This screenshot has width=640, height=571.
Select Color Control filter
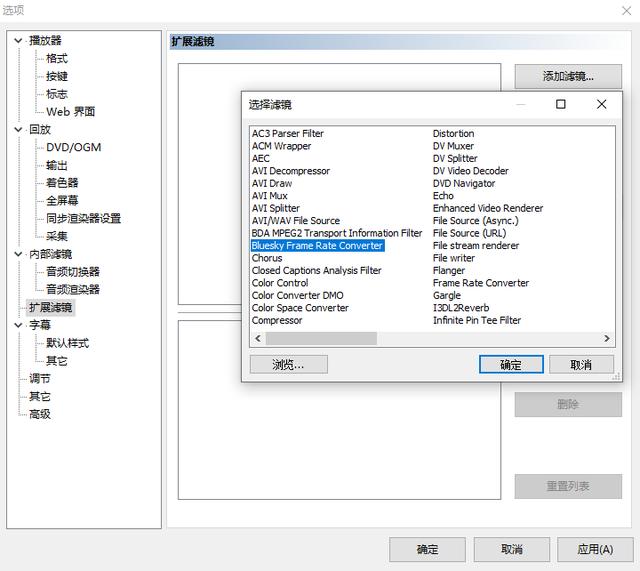click(x=280, y=283)
